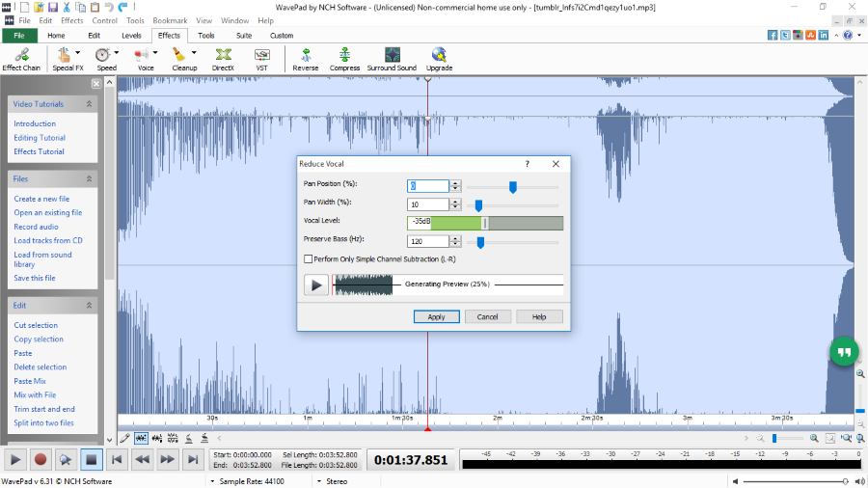Adjust the Pan Position spinner arrows
Screen dimensions: 868x488
(x=455, y=186)
